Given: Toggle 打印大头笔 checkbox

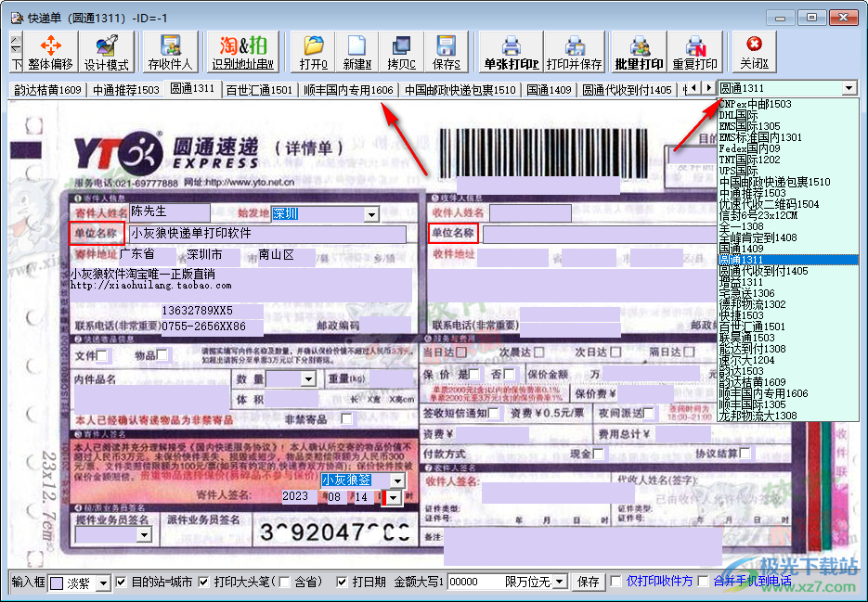Looking at the screenshot, I should click(203, 582).
